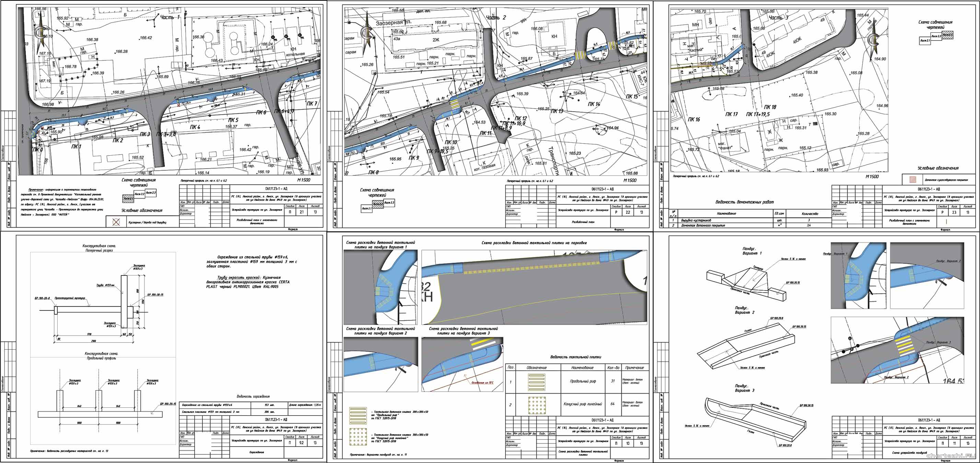Click the 'Ведомость демонтажных работ' table title

click(744, 202)
